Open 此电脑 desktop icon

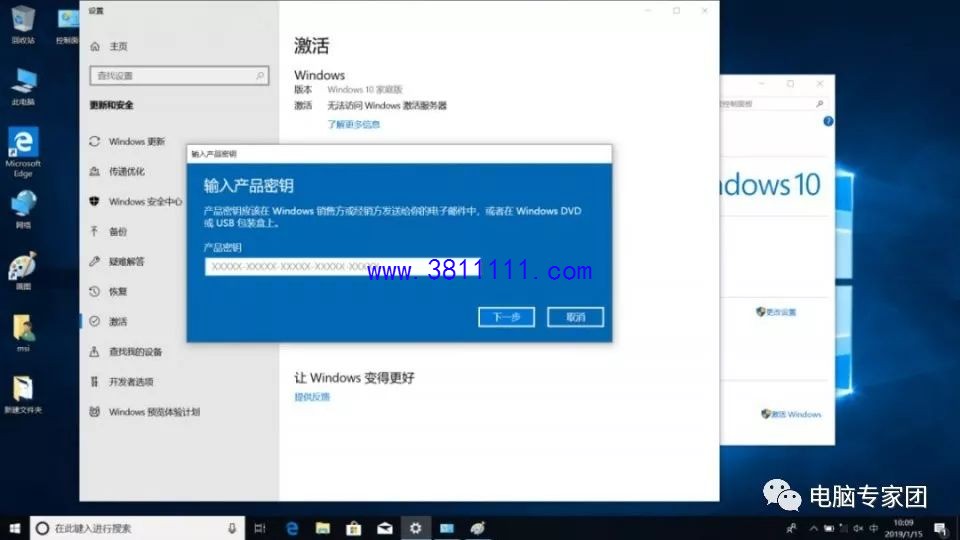pyautogui.click(x=23, y=87)
